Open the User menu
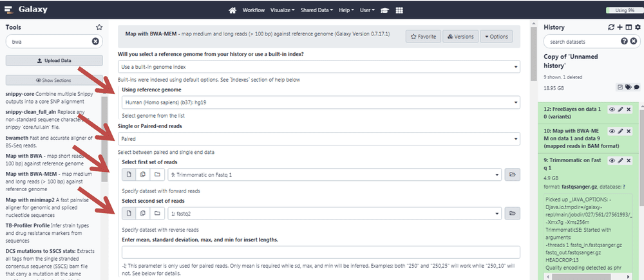The height and width of the screenshot is (280, 644). pyautogui.click(x=367, y=10)
